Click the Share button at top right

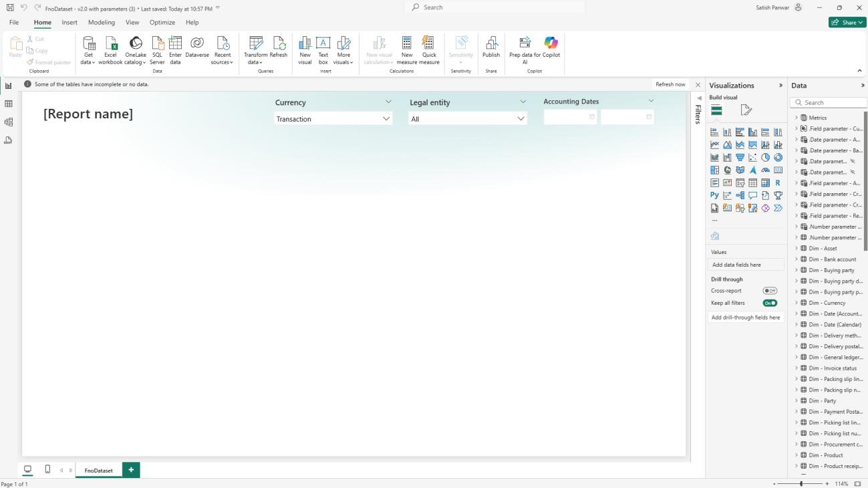[846, 23]
